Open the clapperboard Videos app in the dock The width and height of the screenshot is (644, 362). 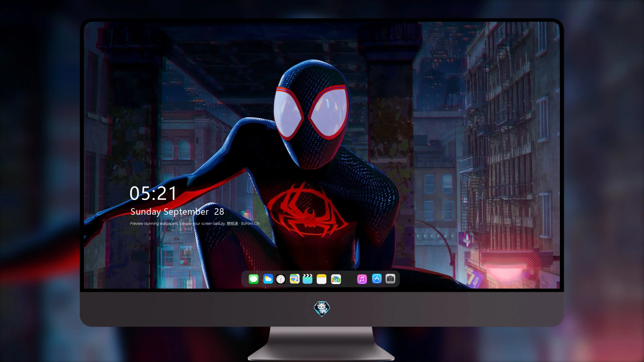[308, 279]
